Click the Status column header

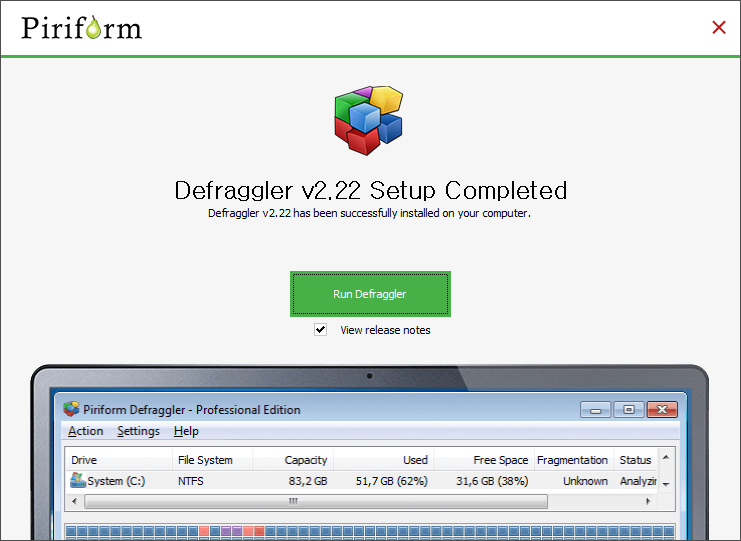635,460
